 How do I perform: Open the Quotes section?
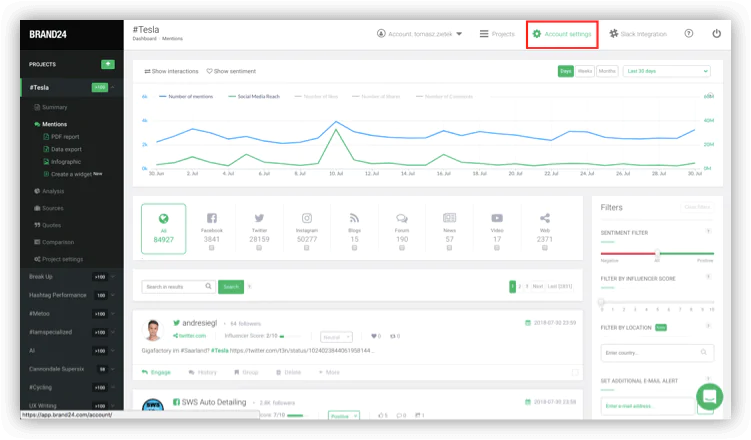point(47,225)
